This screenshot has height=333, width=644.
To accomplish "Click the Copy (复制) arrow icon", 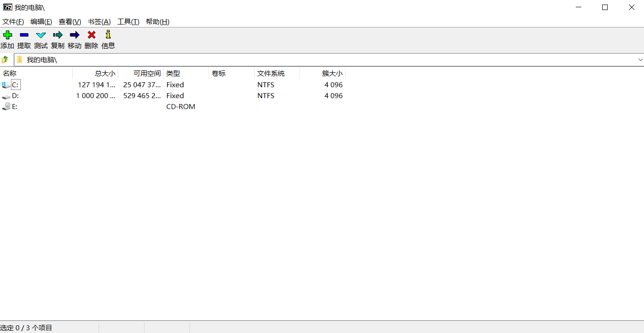I will (58, 35).
